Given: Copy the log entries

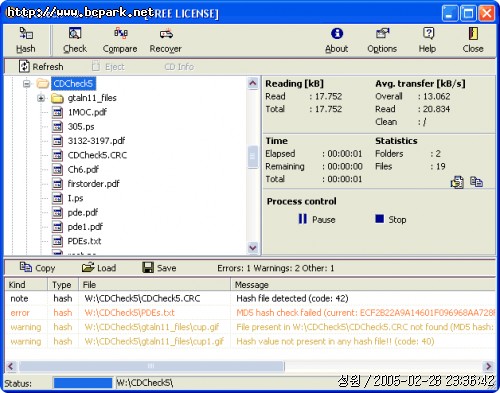Looking at the screenshot, I should tap(37, 268).
